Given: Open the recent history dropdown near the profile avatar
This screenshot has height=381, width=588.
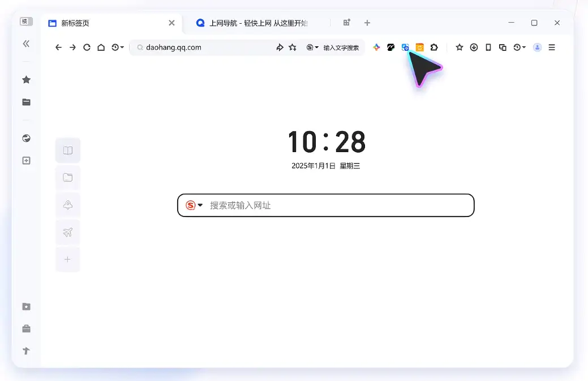Looking at the screenshot, I should 520,47.
